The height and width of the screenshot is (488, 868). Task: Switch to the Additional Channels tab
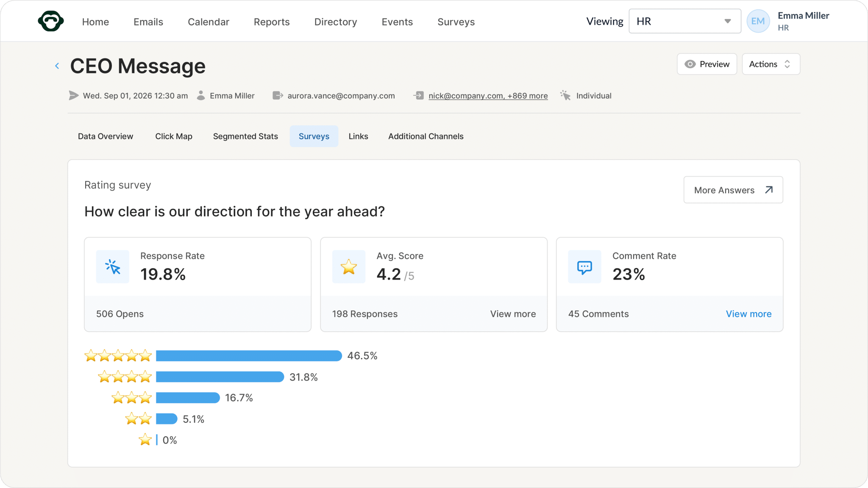426,136
